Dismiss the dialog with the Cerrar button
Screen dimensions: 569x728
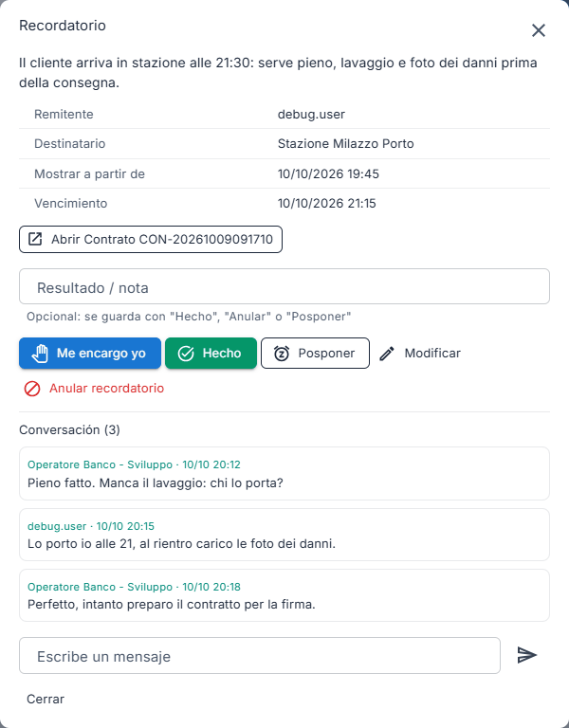pos(46,699)
